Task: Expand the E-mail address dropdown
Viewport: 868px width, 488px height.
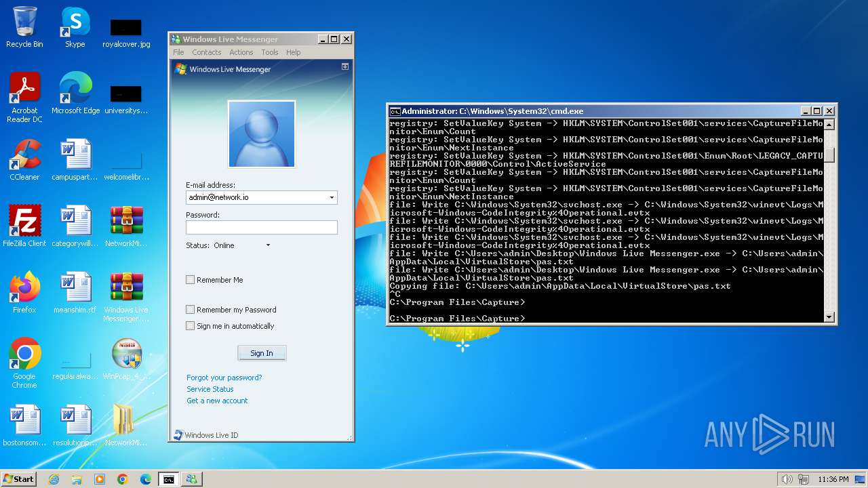Action: pyautogui.click(x=332, y=197)
